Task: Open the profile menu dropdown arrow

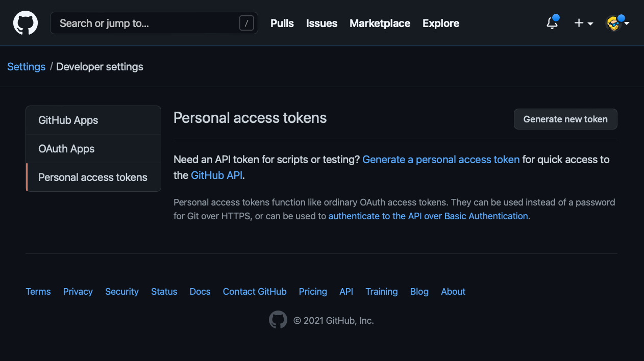Action: pyautogui.click(x=628, y=24)
